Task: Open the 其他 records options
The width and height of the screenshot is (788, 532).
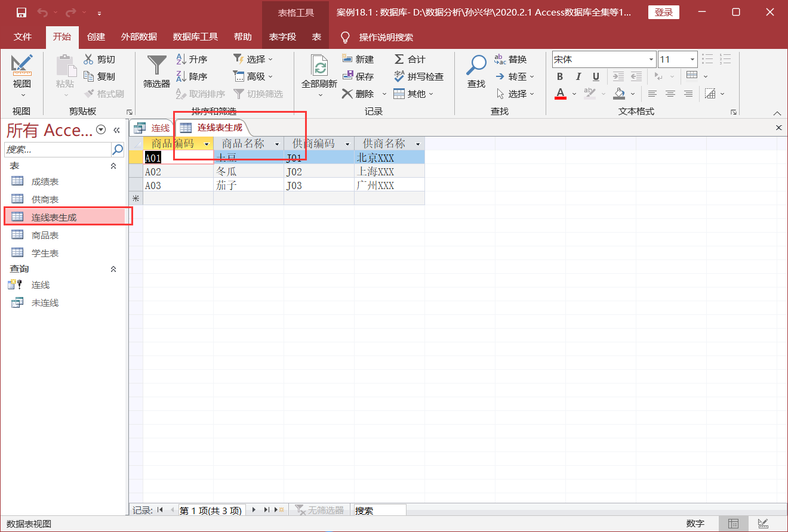Action: click(414, 94)
